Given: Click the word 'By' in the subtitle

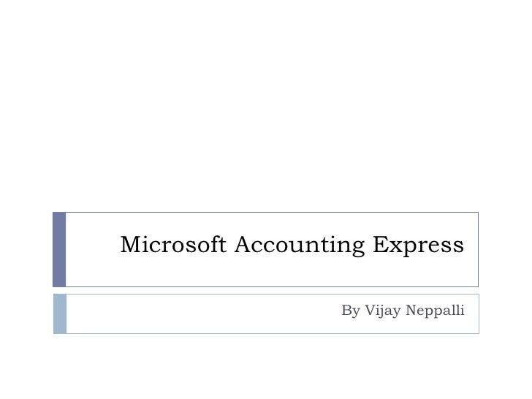Looking at the screenshot, I should click(351, 311).
